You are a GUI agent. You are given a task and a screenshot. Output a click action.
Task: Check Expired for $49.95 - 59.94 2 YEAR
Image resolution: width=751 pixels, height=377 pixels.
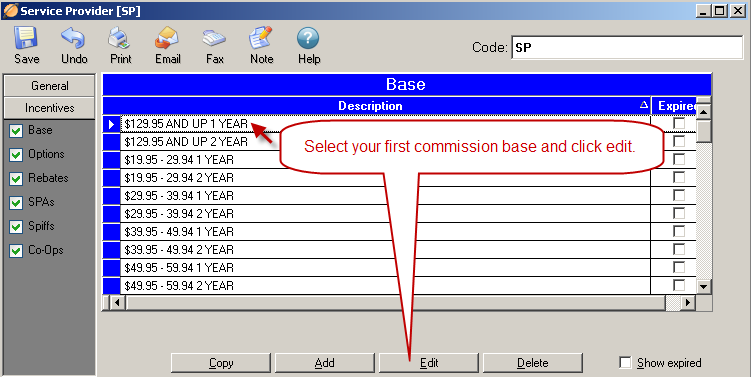point(679,286)
